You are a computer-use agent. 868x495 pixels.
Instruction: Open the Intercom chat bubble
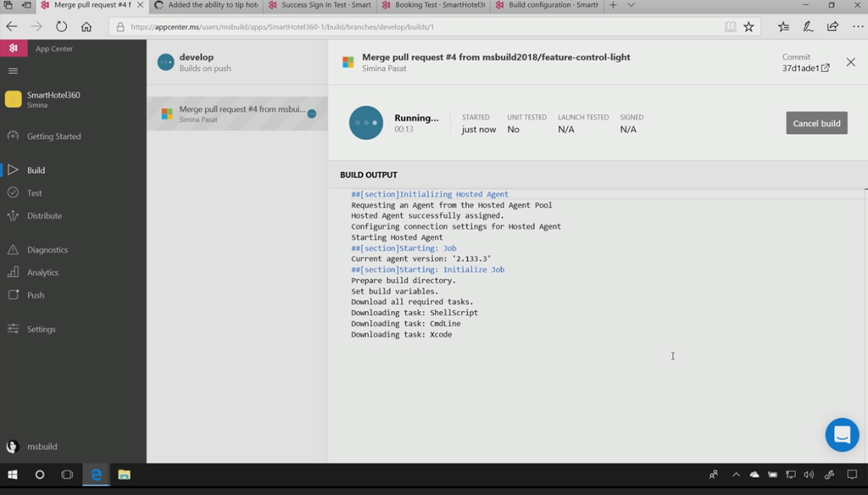pyautogui.click(x=841, y=435)
